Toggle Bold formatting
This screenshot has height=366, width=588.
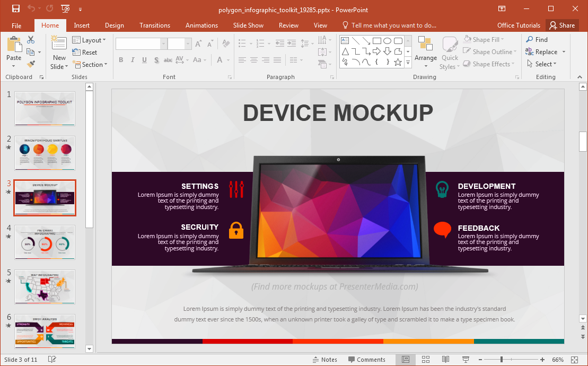click(x=121, y=60)
